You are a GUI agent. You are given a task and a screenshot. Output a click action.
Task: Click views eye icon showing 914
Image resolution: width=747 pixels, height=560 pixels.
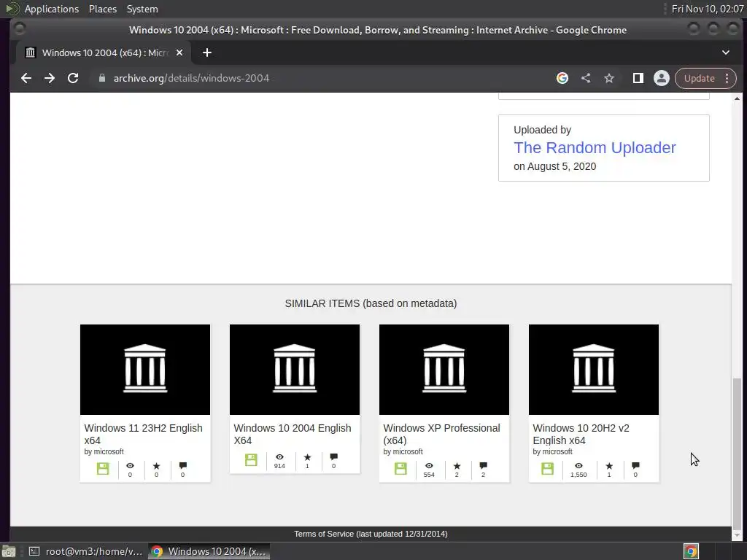279,457
